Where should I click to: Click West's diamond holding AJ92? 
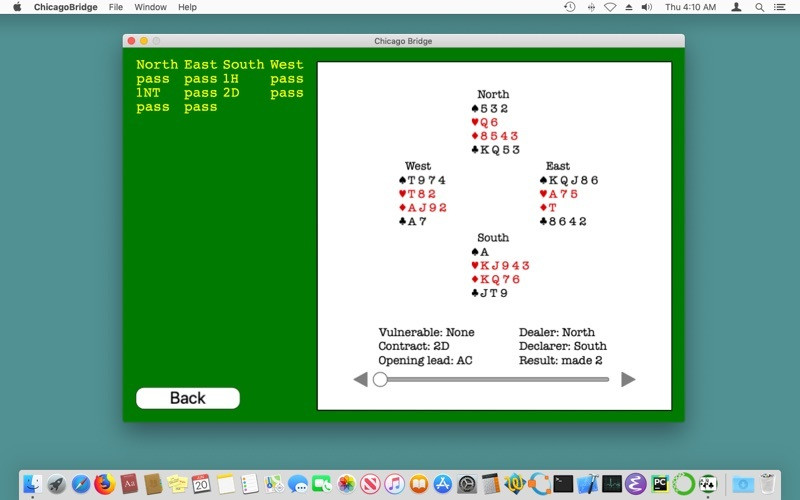[x=423, y=208]
